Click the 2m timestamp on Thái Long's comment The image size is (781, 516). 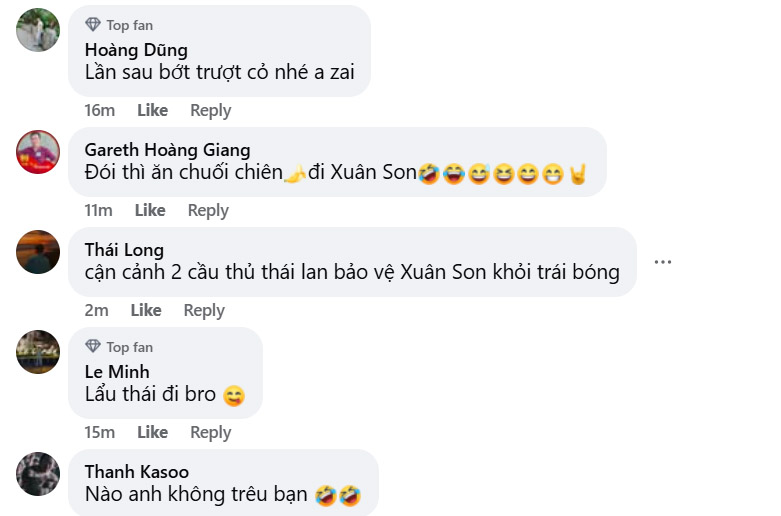tap(96, 310)
